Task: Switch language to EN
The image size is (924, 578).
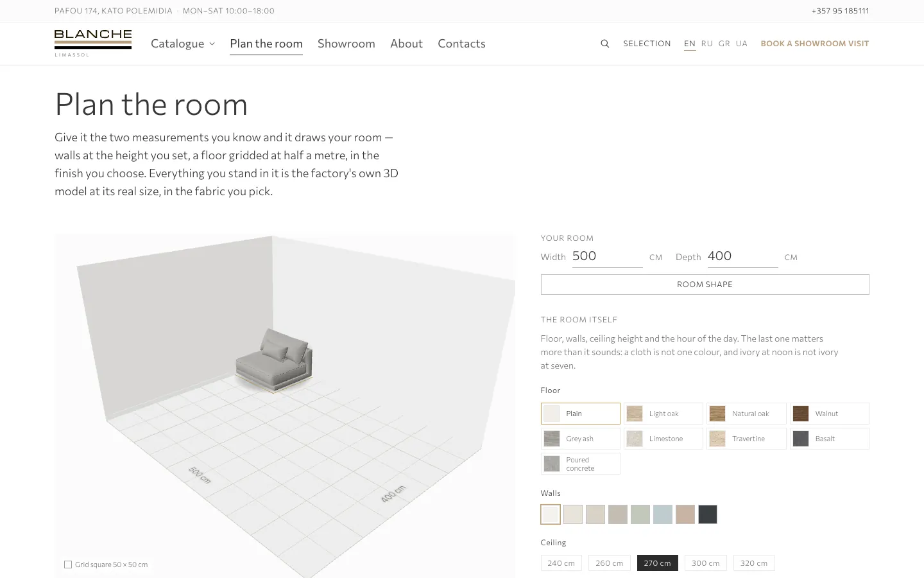Action: (690, 44)
